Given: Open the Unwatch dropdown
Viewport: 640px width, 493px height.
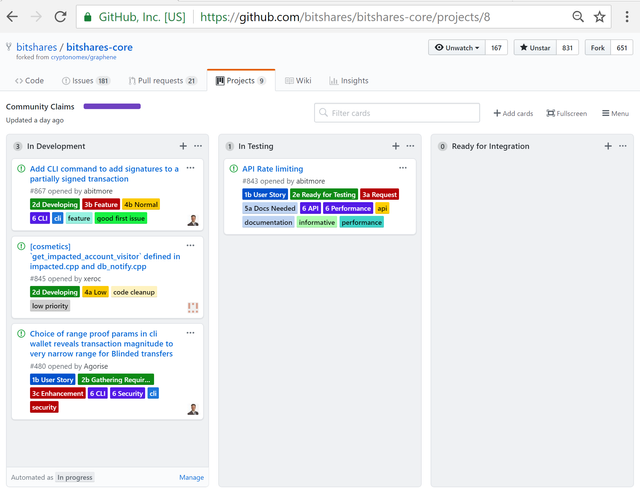Looking at the screenshot, I should (x=457, y=48).
